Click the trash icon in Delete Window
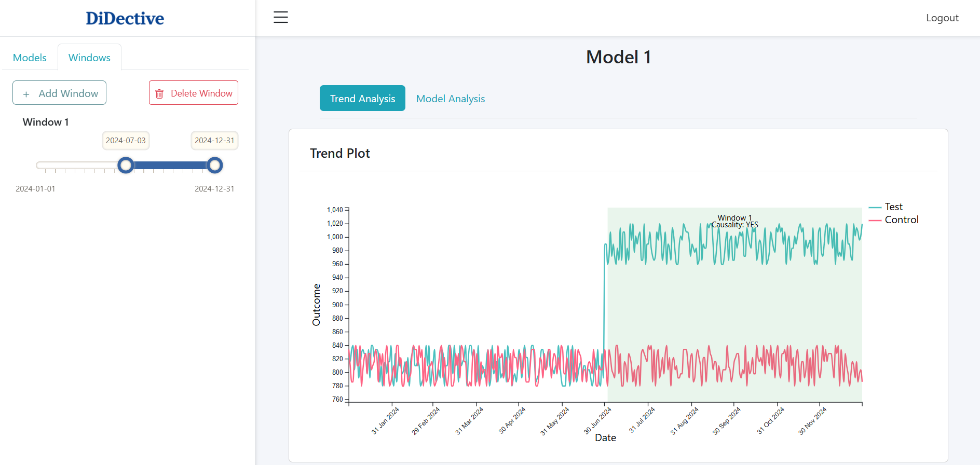The image size is (980, 465). 159,94
